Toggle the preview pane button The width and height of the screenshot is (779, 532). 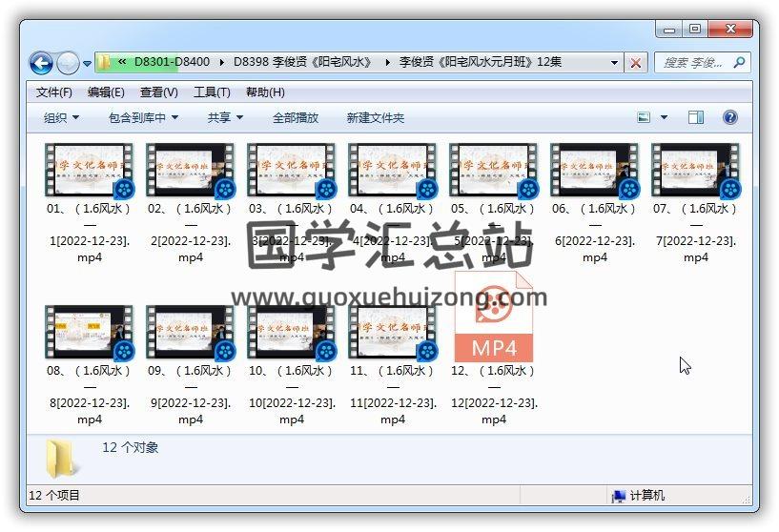tap(695, 117)
